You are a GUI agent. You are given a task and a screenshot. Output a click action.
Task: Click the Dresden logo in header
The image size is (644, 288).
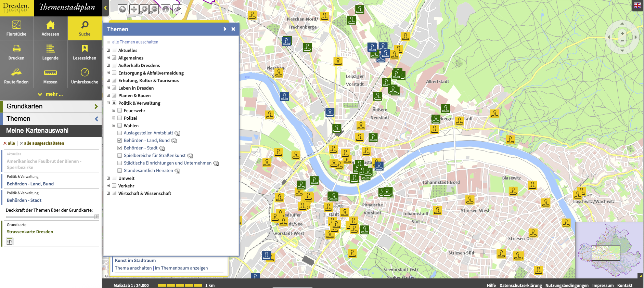point(17,8)
